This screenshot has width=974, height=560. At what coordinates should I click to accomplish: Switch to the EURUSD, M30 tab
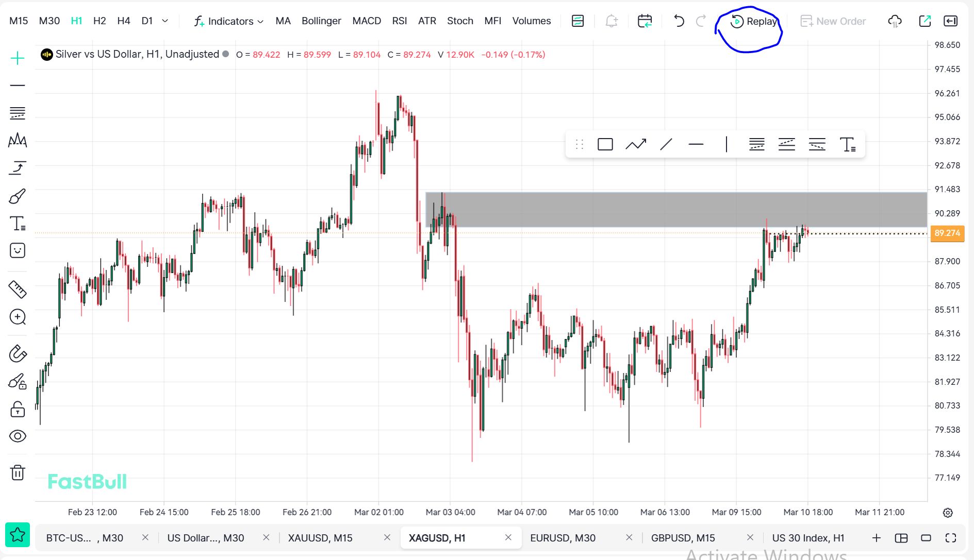pyautogui.click(x=563, y=538)
